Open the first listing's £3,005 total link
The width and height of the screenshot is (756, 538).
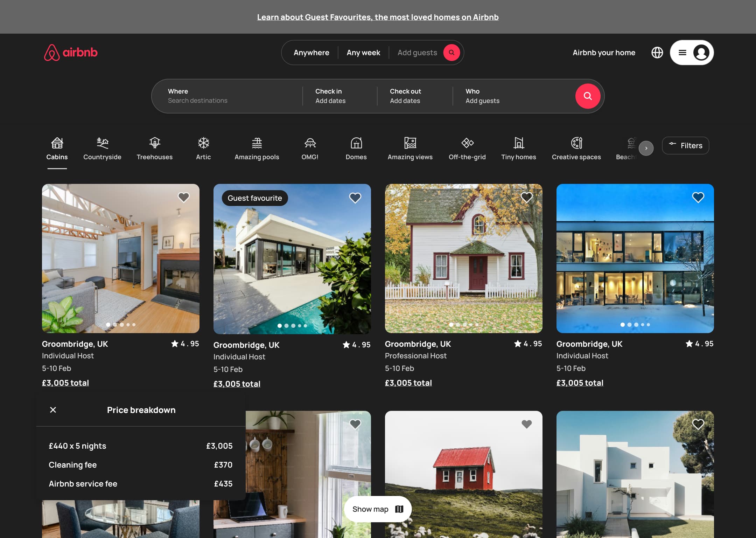coord(65,382)
